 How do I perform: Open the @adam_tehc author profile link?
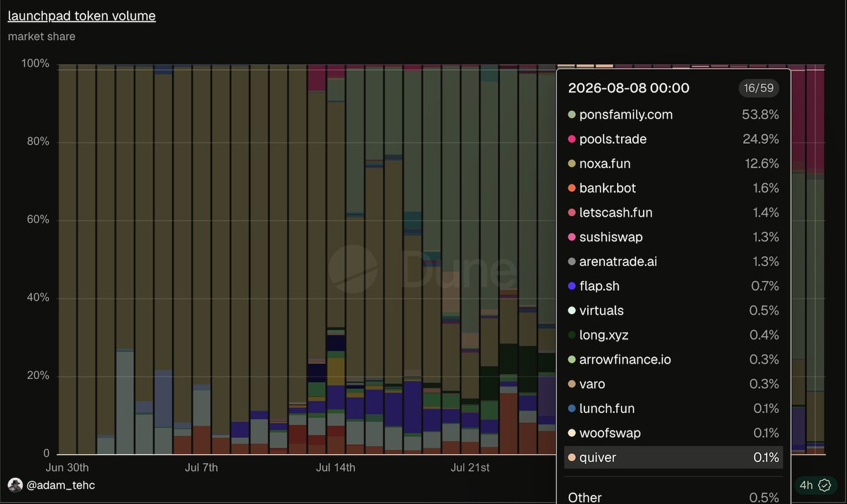click(x=61, y=485)
